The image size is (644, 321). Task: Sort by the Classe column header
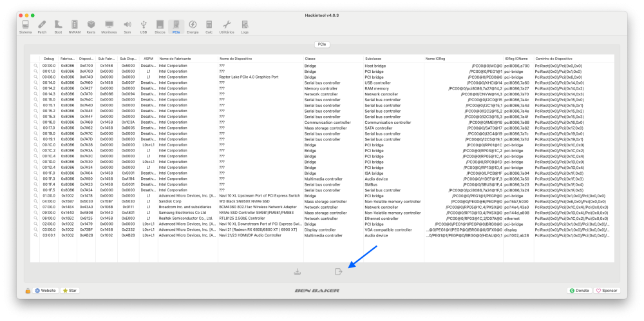[333, 59]
